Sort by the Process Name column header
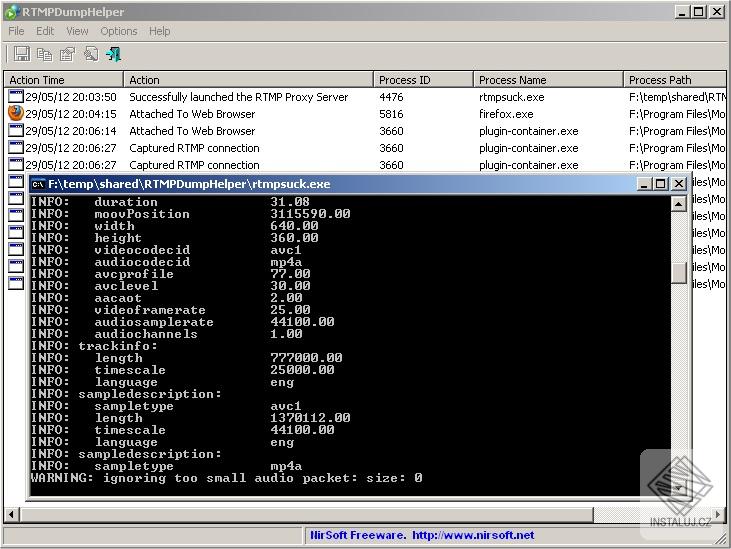The width and height of the screenshot is (731, 549). [547, 80]
